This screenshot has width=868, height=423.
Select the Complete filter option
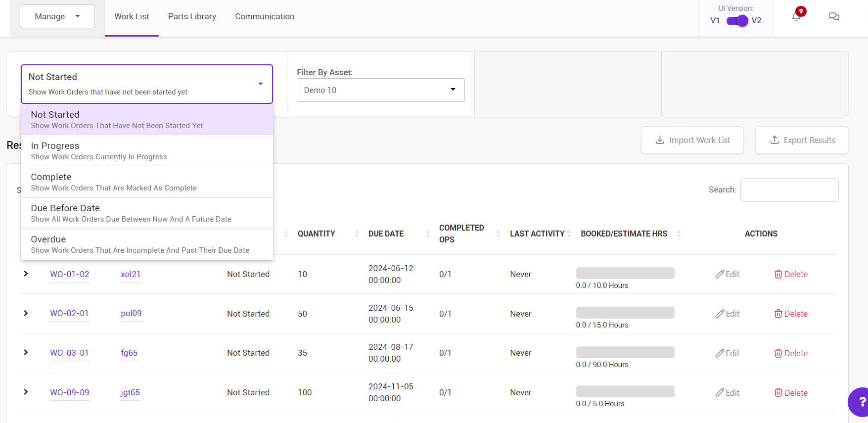(147, 182)
